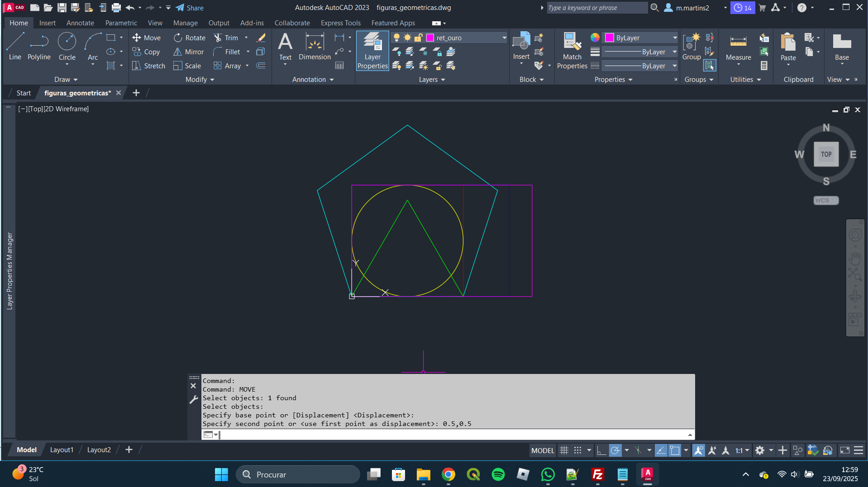Viewport: 868px width, 487px height.
Task: Click the WCS coordinate system button
Action: click(x=825, y=200)
